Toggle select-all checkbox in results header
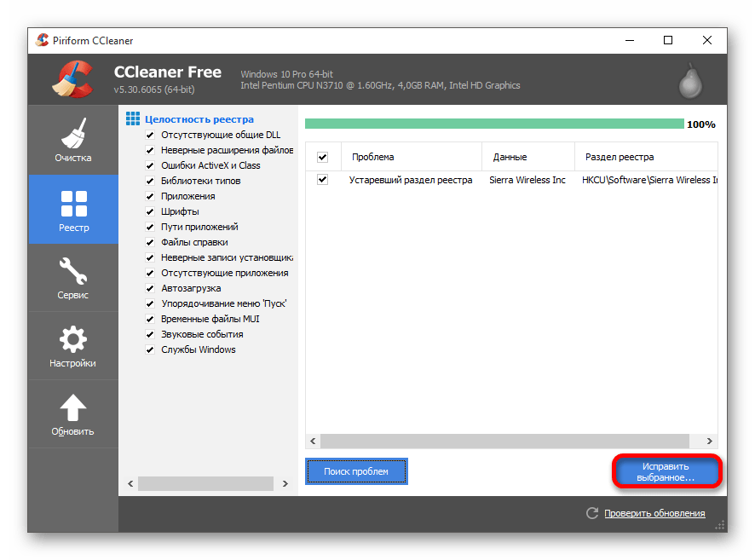 322,157
